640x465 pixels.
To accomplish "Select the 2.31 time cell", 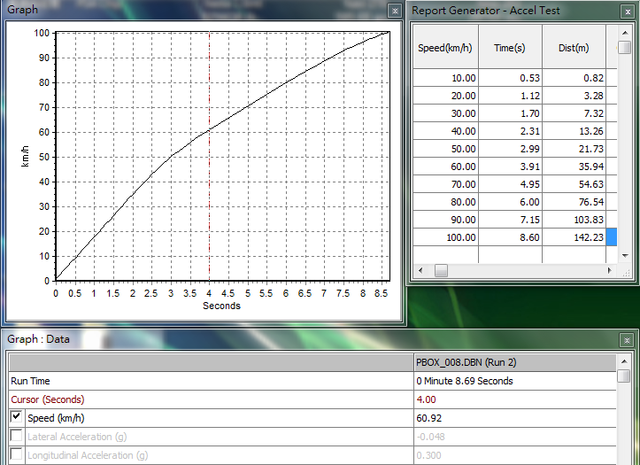I will (x=510, y=131).
